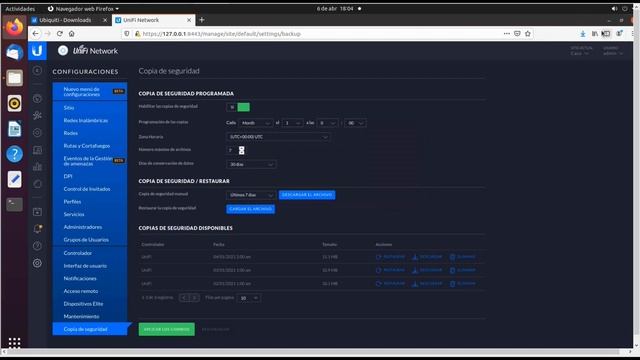
Task: Open the minutes dropdown showing 00
Action: [x=355, y=123]
